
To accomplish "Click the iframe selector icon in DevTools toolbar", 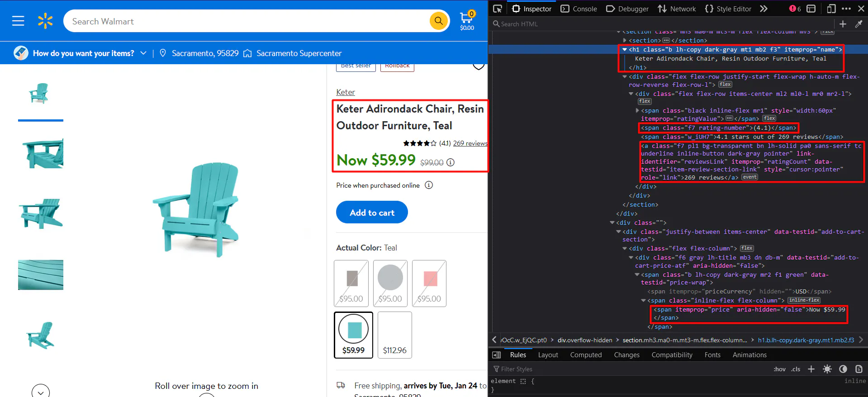I will (x=811, y=9).
